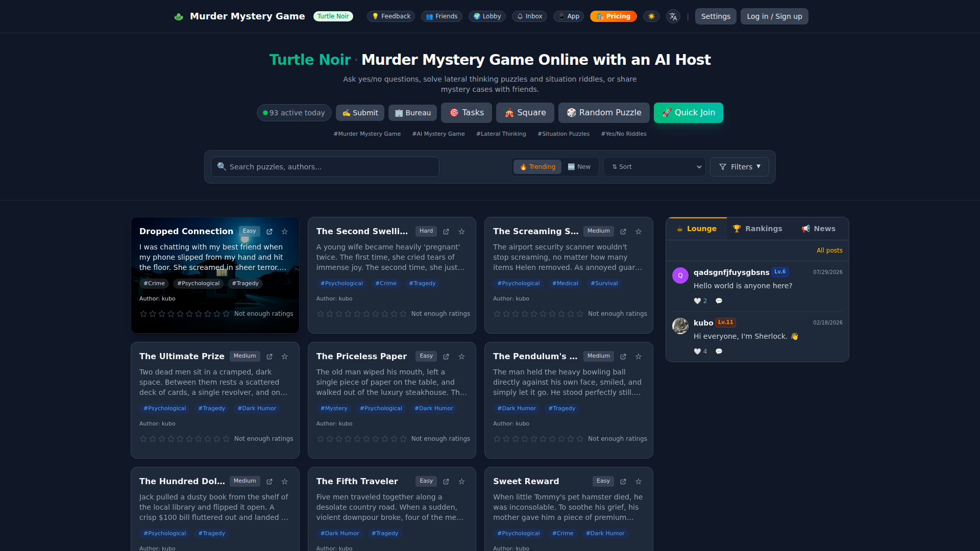The height and width of the screenshot is (551, 980).
Task: Favorite the Dropped Connection puzzle
Action: (x=285, y=232)
